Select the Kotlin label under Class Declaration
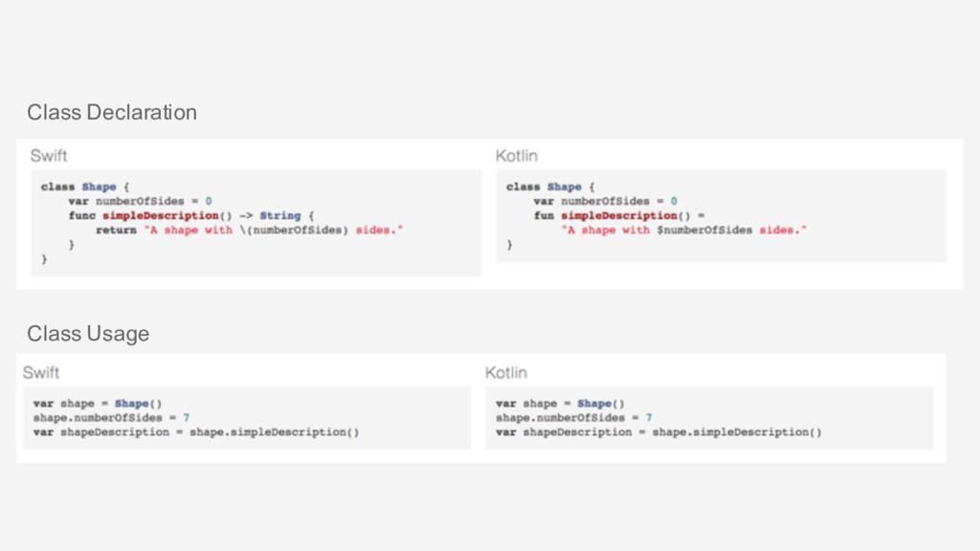 (516, 156)
